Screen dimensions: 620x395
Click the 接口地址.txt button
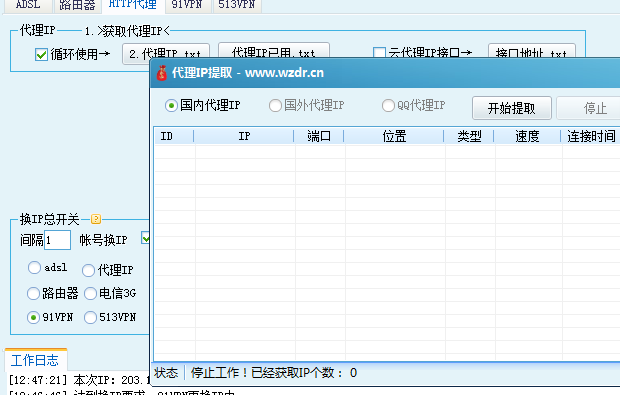[532, 51]
